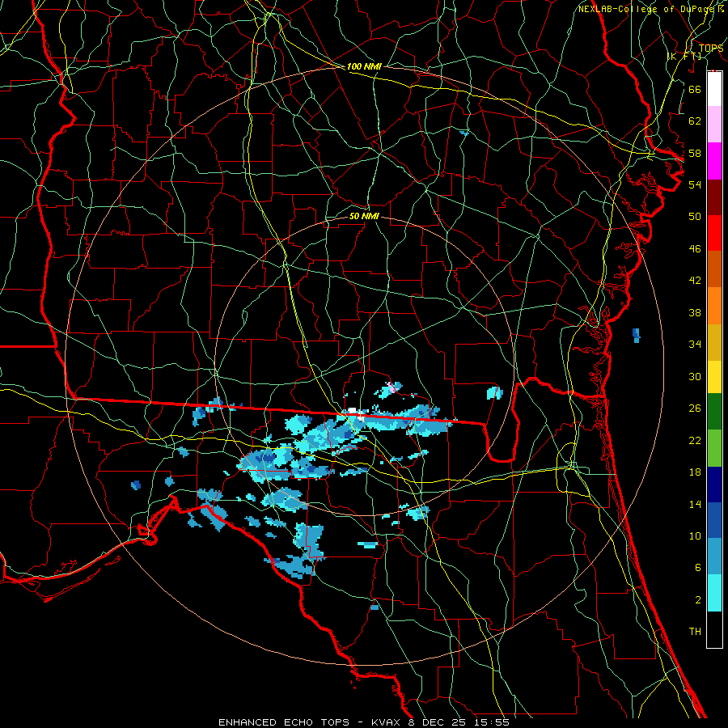The image size is (728, 728).
Task: Click the TOPS legend heading
Action: point(711,48)
